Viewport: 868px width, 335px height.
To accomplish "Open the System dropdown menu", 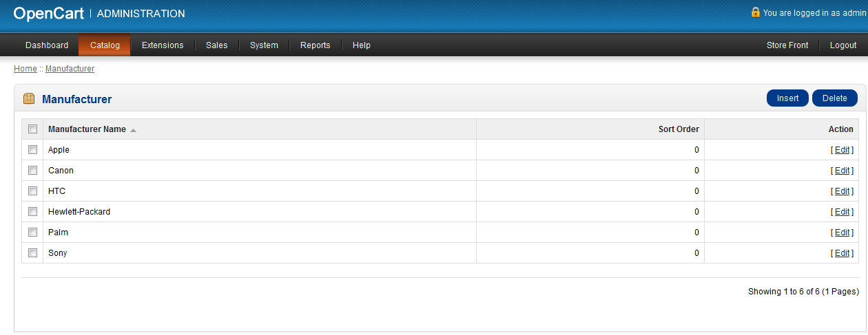I will click(264, 45).
